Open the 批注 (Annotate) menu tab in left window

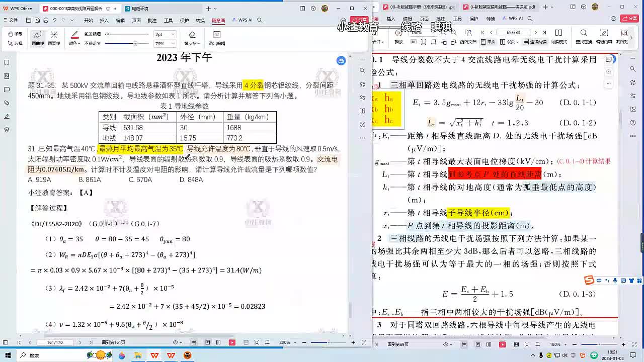click(152, 21)
